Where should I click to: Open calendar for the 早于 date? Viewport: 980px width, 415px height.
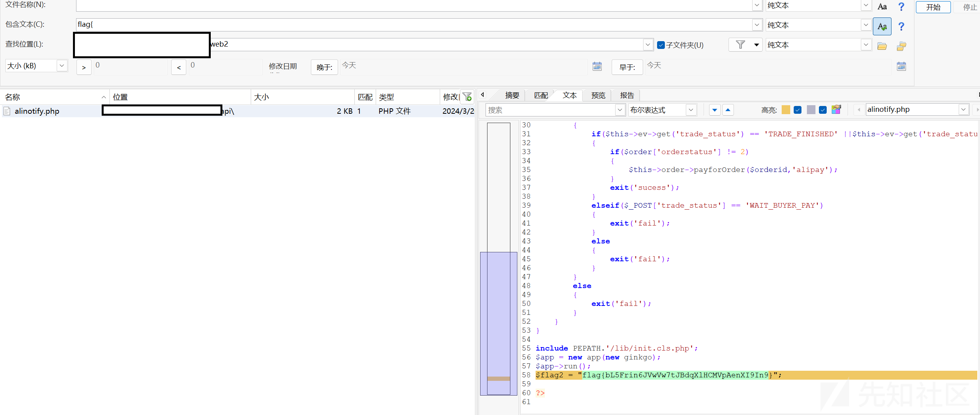pyautogui.click(x=901, y=66)
